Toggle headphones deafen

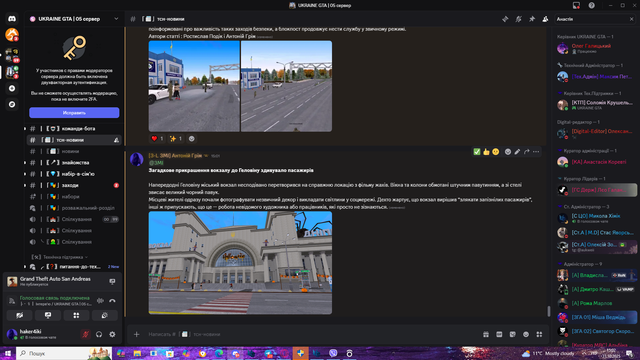click(x=99, y=334)
